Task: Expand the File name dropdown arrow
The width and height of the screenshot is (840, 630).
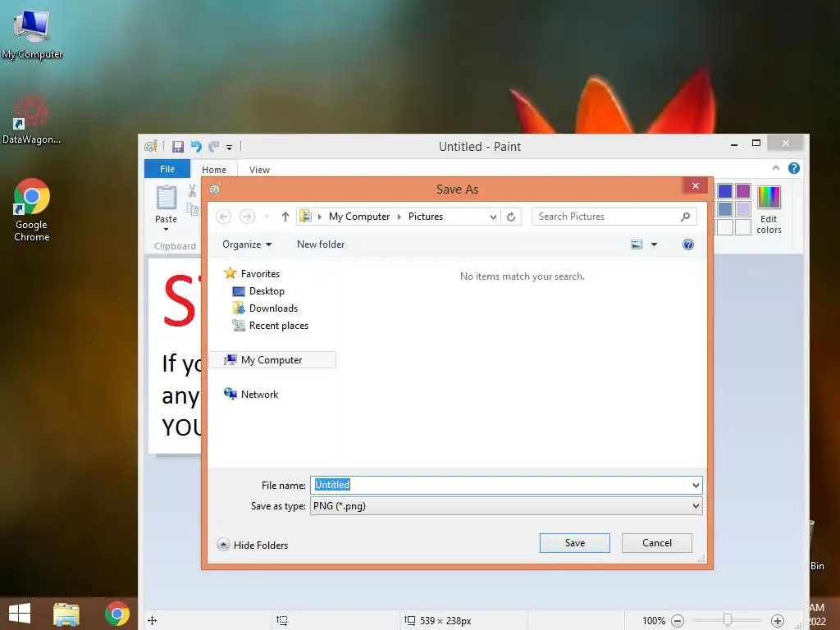Action: point(696,486)
